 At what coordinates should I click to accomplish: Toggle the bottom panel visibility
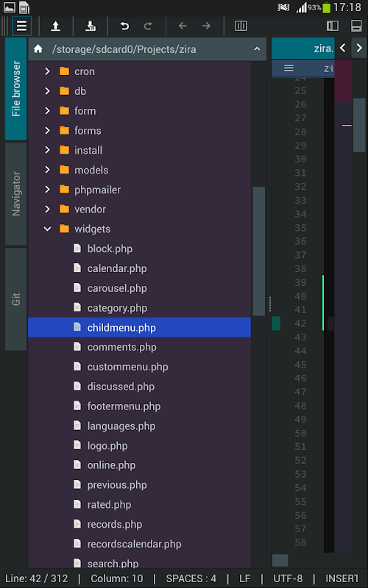pos(356,26)
